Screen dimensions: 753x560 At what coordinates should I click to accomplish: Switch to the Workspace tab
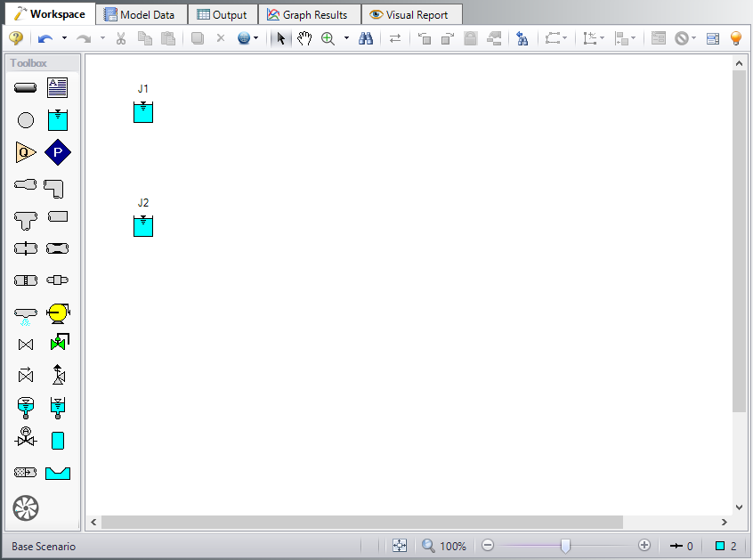[51, 14]
